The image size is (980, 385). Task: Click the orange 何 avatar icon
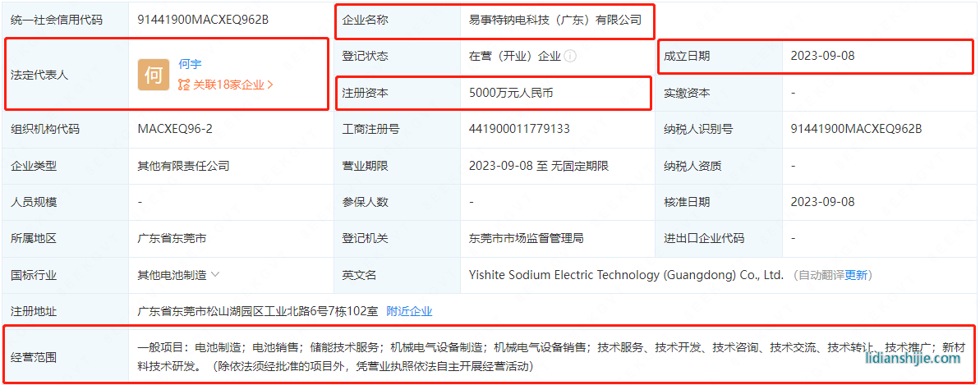click(153, 75)
